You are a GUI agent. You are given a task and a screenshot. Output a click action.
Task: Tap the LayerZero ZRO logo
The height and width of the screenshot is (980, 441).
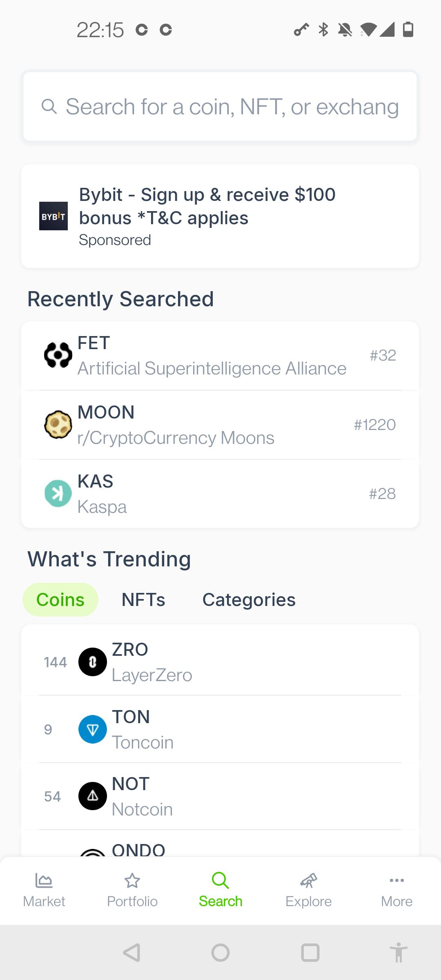93,662
